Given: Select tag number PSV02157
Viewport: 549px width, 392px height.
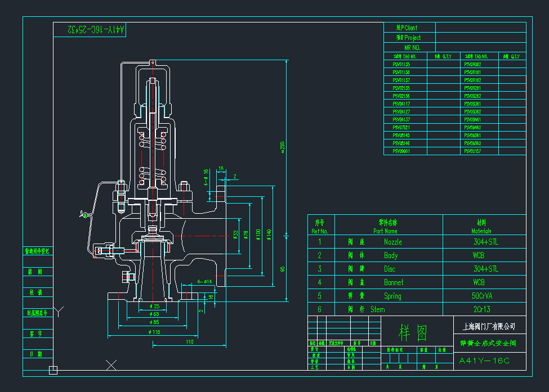Looking at the screenshot, I should click(472, 151).
